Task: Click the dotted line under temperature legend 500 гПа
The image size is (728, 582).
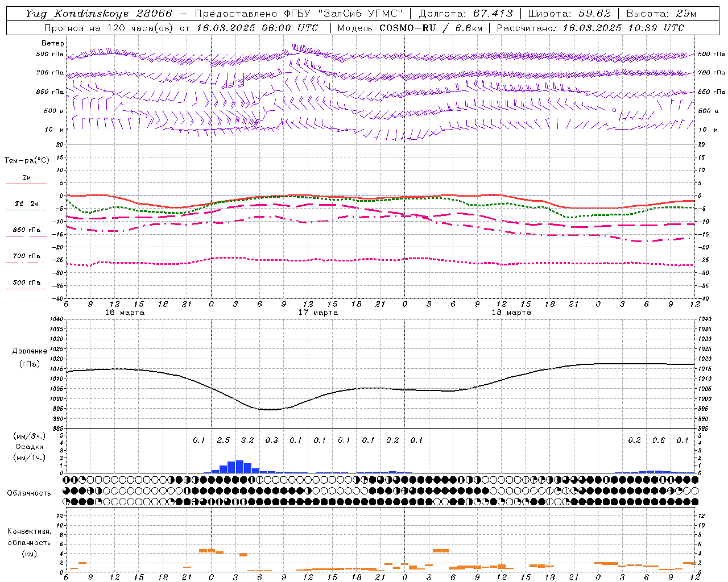Action: pos(25,289)
